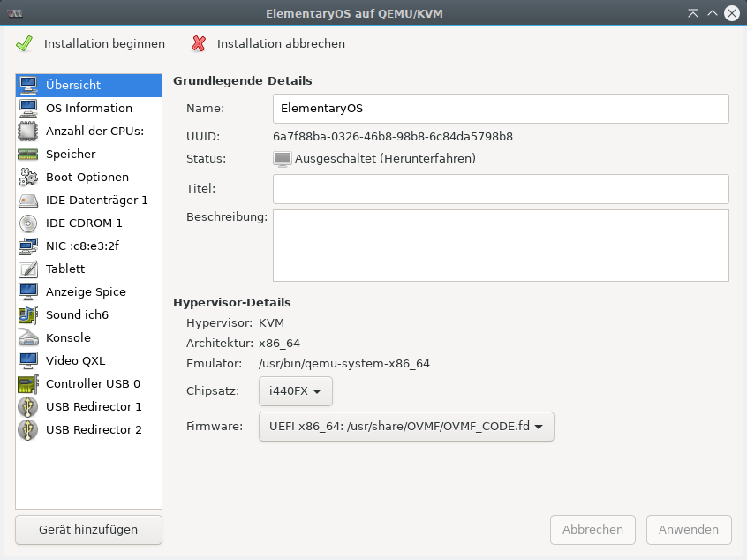Viewport: 747px width, 560px height.
Task: Click the monitor icon for Anzeige Spice
Action: pos(28,291)
